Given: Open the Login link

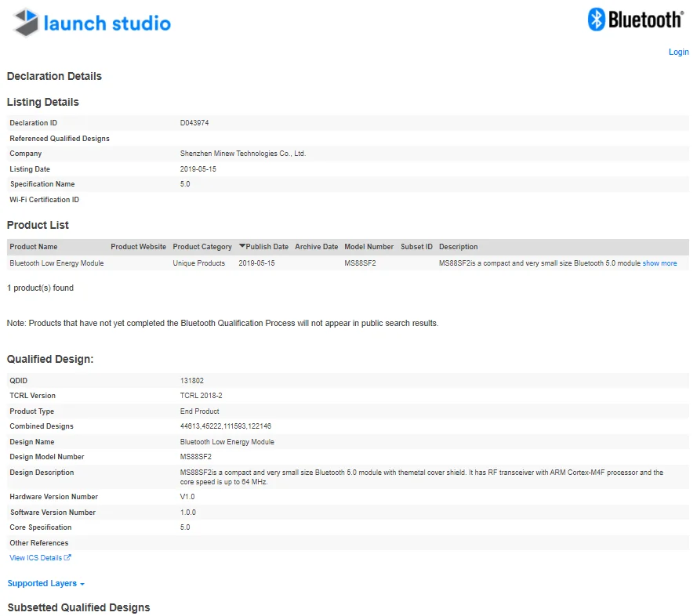Looking at the screenshot, I should [x=678, y=52].
